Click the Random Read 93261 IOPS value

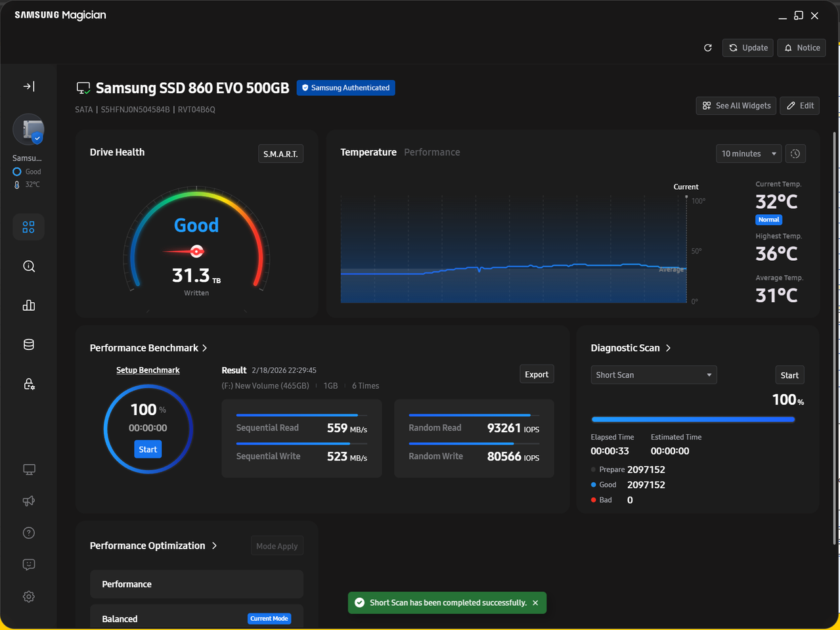point(513,428)
